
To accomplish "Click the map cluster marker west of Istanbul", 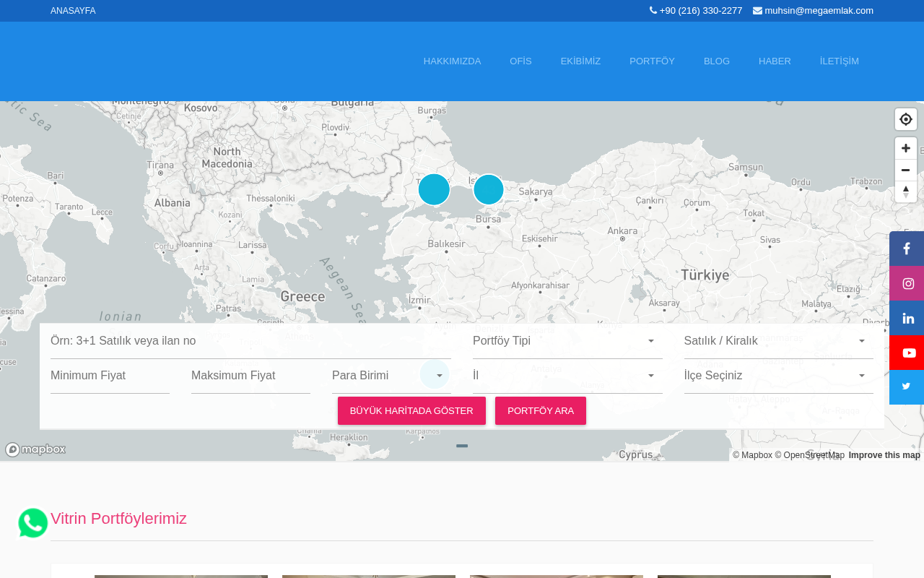I will click(x=434, y=189).
